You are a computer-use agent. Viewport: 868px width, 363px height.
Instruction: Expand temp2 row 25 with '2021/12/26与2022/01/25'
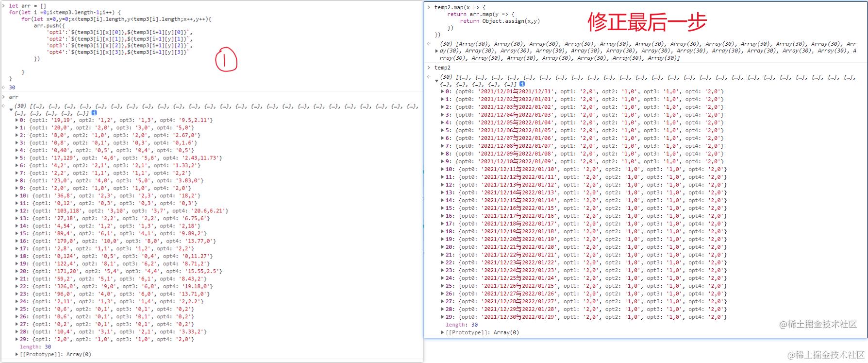tap(442, 286)
